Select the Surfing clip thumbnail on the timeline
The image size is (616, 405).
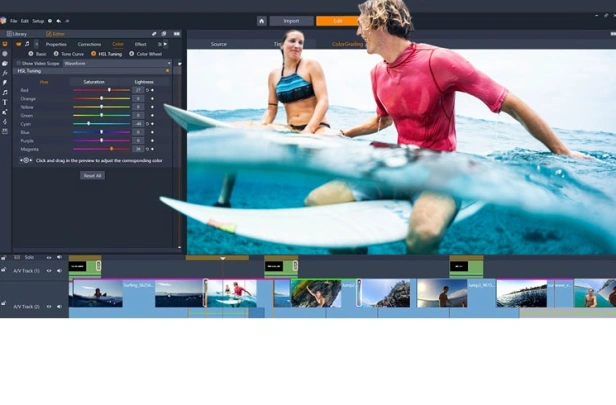pyautogui.click(x=98, y=293)
